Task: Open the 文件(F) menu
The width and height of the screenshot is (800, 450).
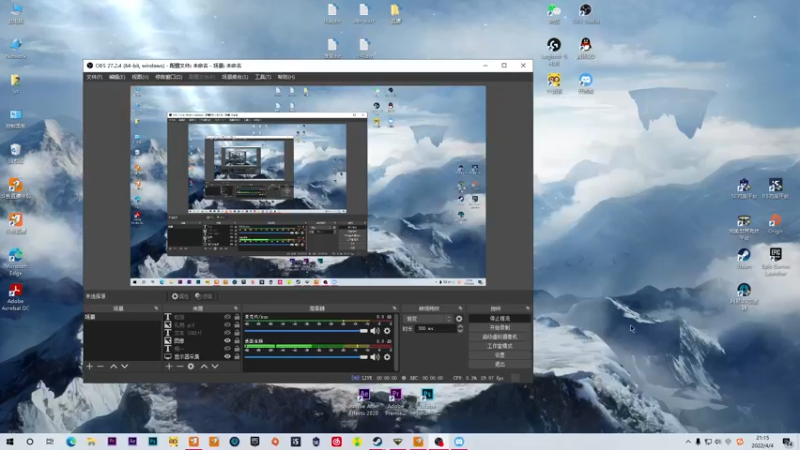Action: click(x=94, y=77)
